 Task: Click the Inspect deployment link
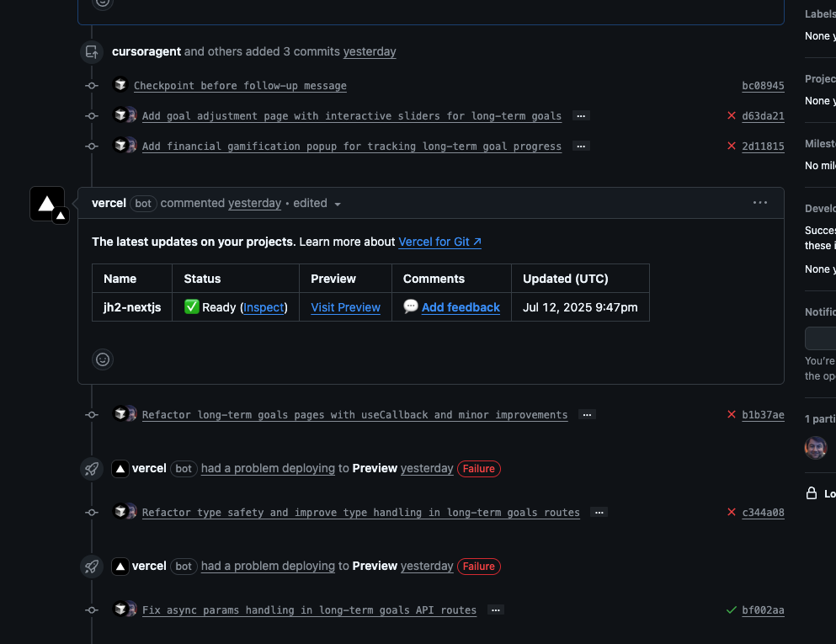click(x=264, y=307)
